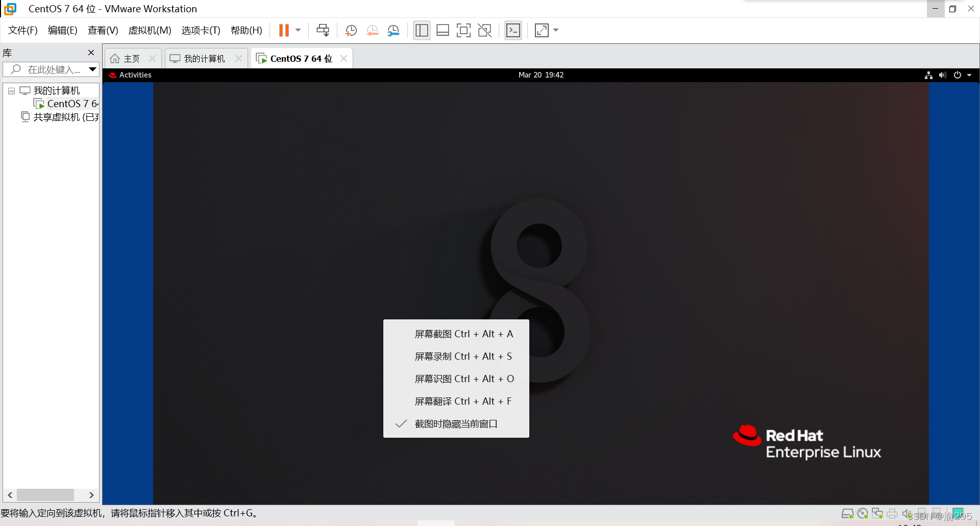Take a snapshot of the virtual machine
This screenshot has height=526, width=980.
(351, 30)
